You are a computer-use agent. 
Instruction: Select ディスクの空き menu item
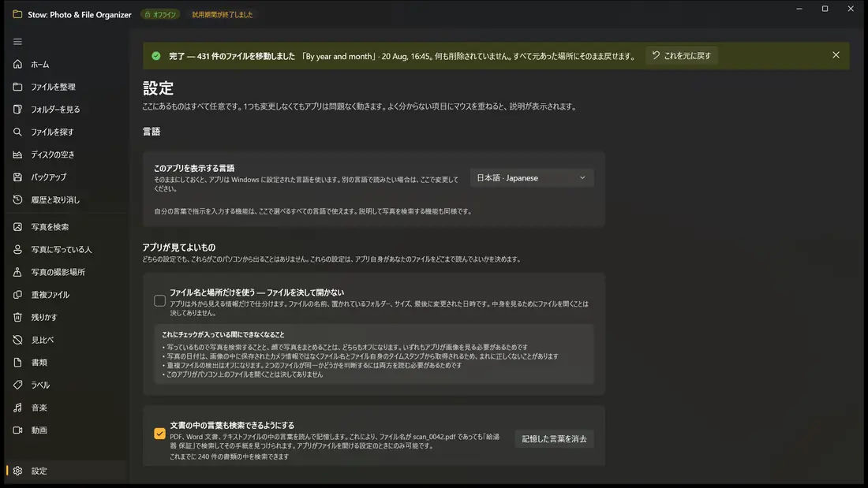[66, 155]
